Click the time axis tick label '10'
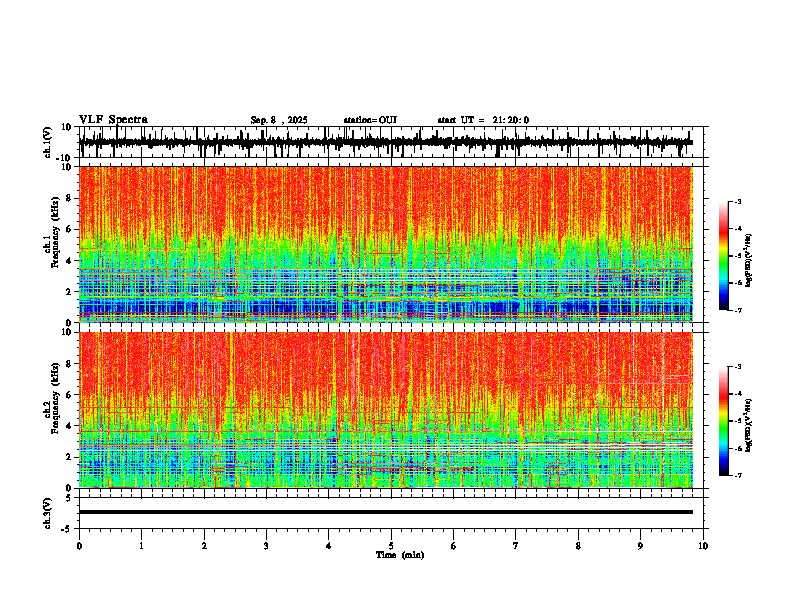Image resolution: width=792 pixels, height=612 pixels. [x=703, y=546]
